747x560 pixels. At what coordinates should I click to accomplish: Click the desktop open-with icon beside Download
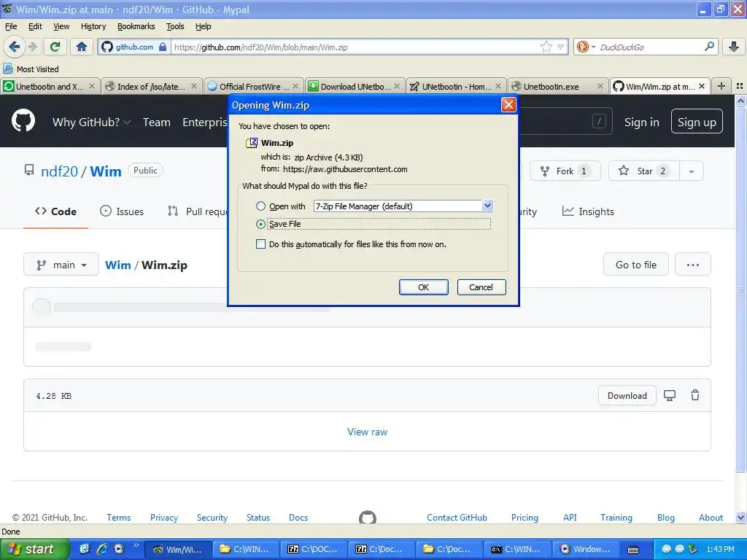(x=670, y=395)
